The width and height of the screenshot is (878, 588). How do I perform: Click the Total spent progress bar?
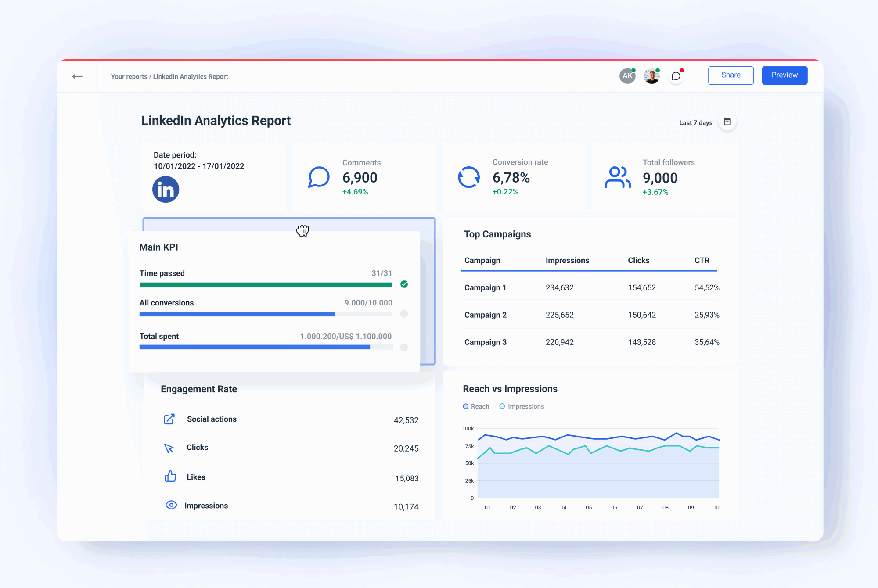coord(265,347)
